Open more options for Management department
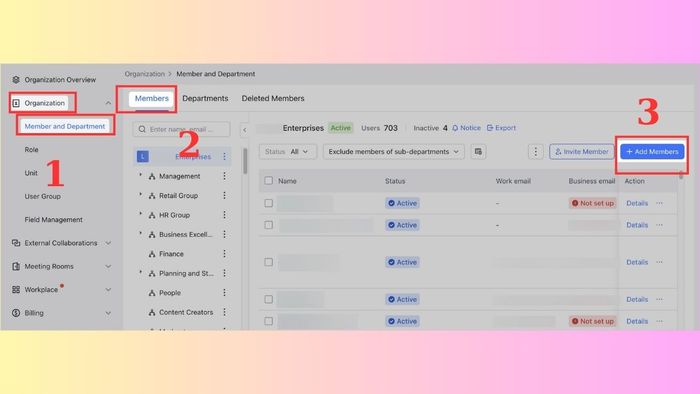The image size is (700, 394). click(x=225, y=176)
